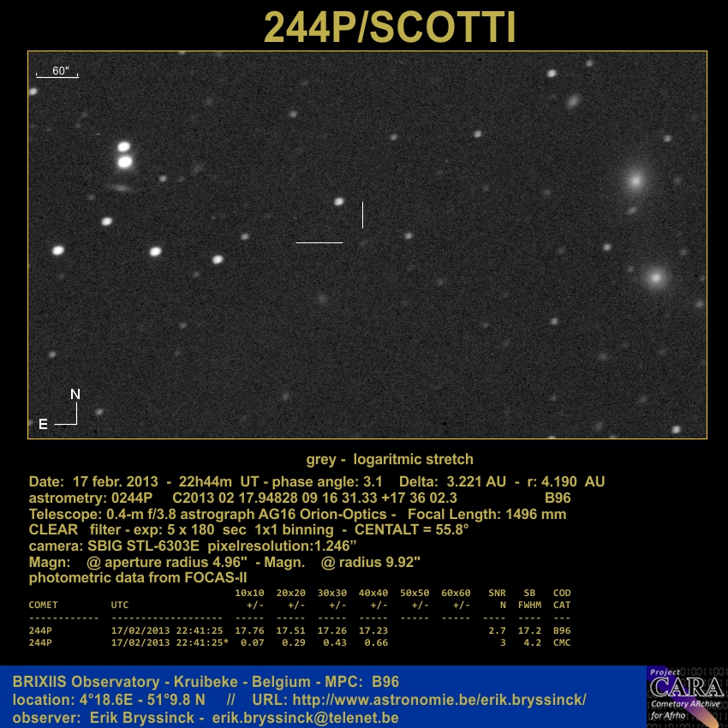Click the 60" scale bar
This screenshot has height=728, width=728.
click(x=57, y=72)
